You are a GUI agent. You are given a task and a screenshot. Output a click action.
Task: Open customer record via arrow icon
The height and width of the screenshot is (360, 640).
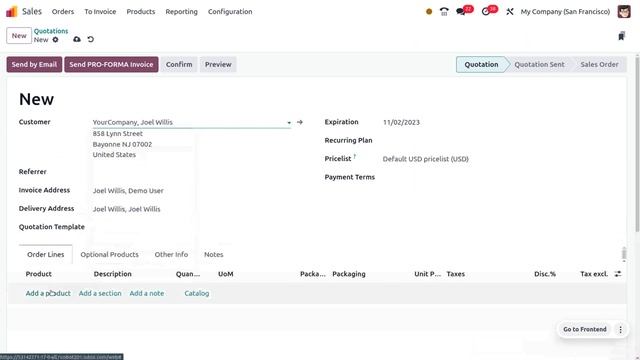tap(300, 122)
